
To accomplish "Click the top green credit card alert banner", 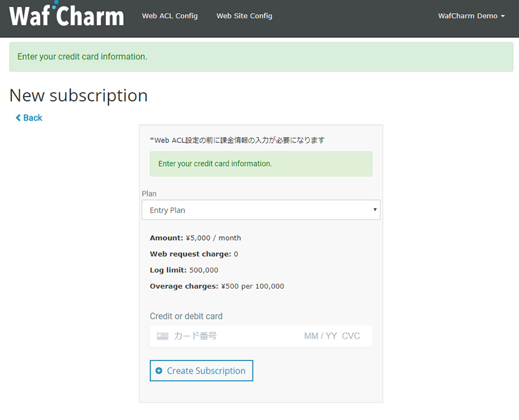I will 261,56.
